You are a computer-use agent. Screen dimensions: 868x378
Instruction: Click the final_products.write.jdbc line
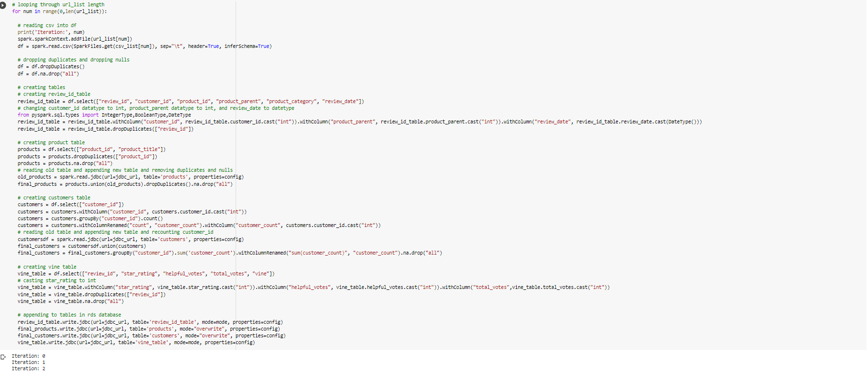click(x=149, y=329)
